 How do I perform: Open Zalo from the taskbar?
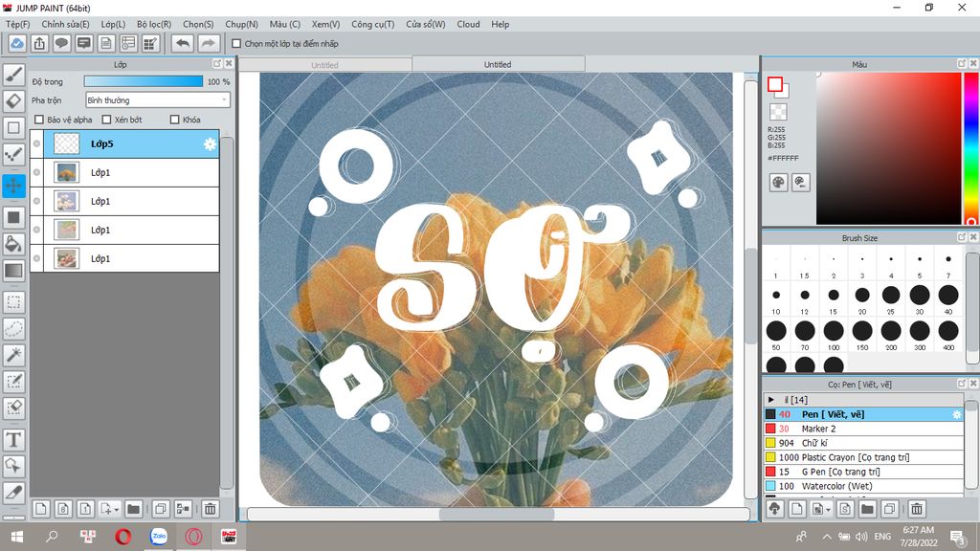(159, 537)
